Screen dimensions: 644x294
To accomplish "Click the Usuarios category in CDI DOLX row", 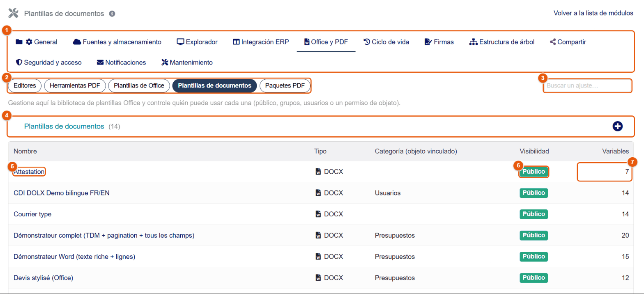I will [388, 193].
